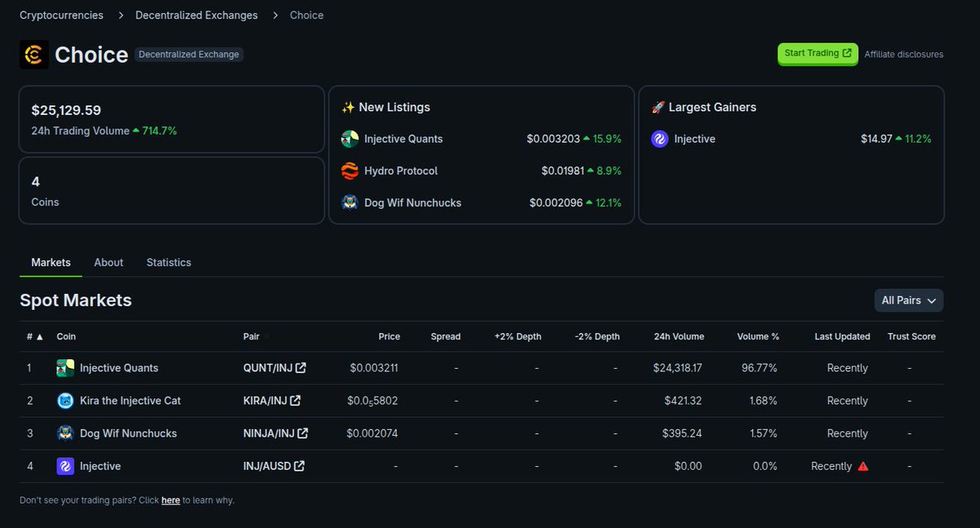Select the Markets tab
980x528 pixels.
click(50, 262)
